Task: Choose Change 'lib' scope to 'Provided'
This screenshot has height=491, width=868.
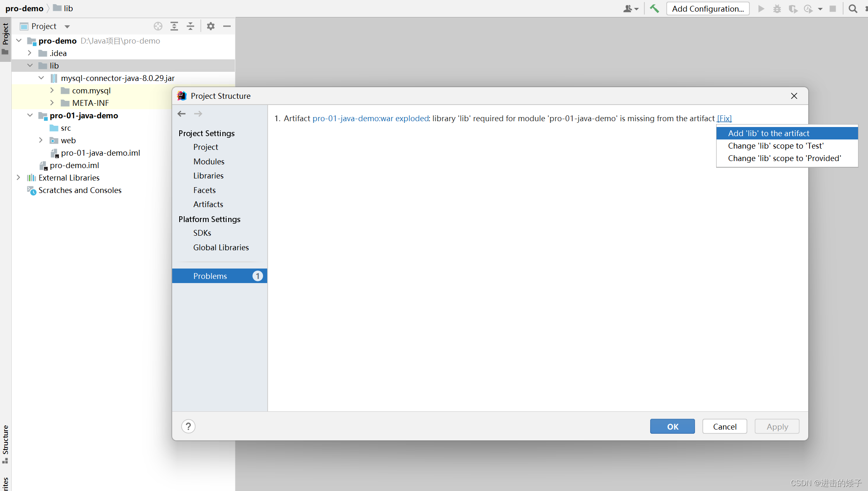Action: click(x=784, y=158)
